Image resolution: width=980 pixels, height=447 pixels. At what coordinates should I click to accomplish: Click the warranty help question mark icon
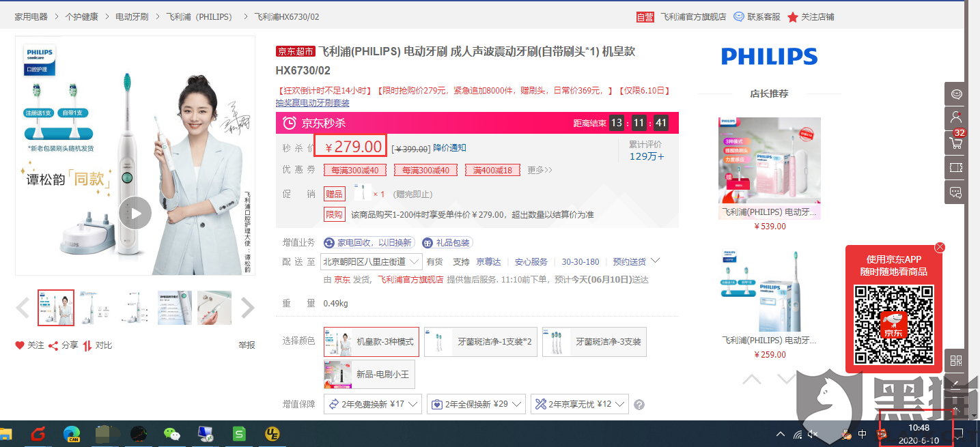tap(639, 405)
